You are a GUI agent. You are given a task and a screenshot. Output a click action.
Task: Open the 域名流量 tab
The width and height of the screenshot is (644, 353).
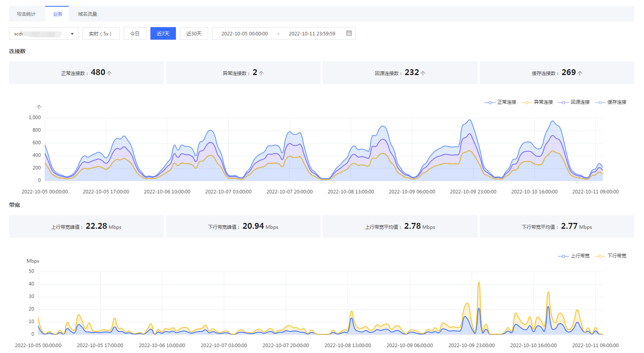(x=87, y=14)
